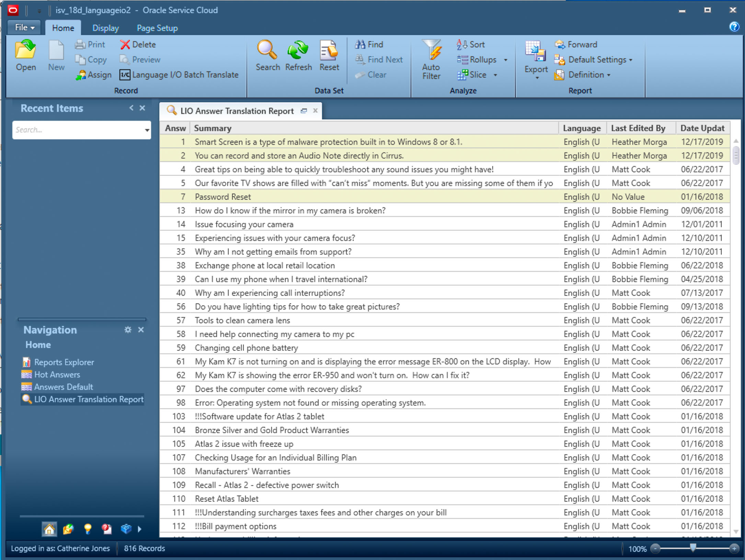Select LIO Answer Translation Report navigation item
This screenshot has height=560, width=745.
point(82,399)
